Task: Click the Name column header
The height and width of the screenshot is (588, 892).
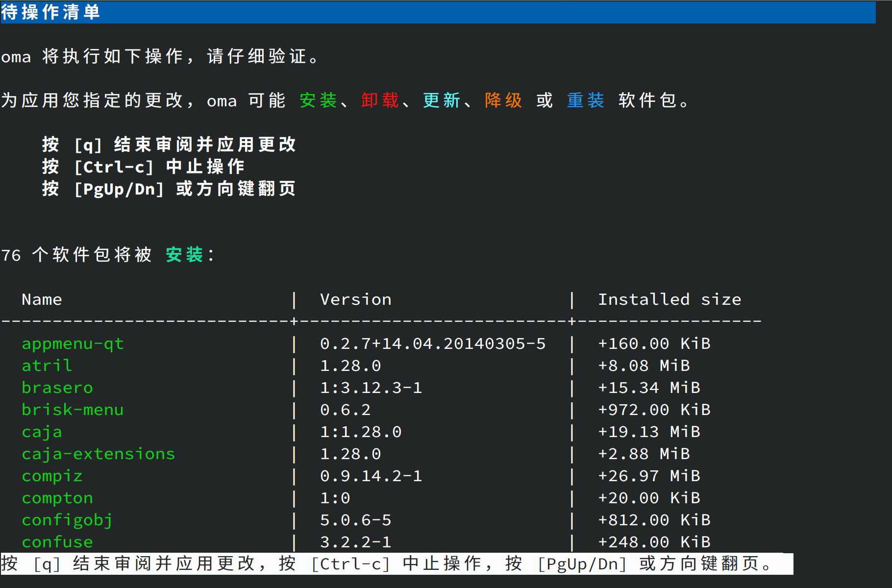Action: (42, 299)
